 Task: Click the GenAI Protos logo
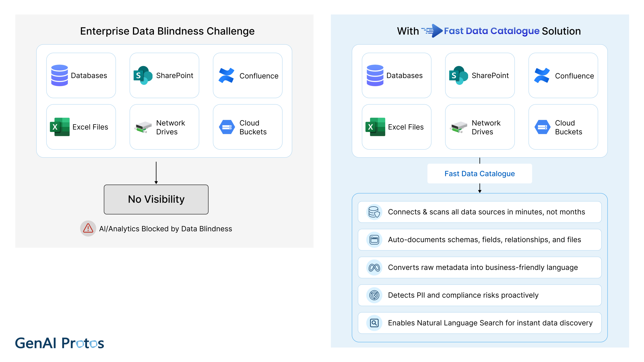pyautogui.click(x=59, y=343)
